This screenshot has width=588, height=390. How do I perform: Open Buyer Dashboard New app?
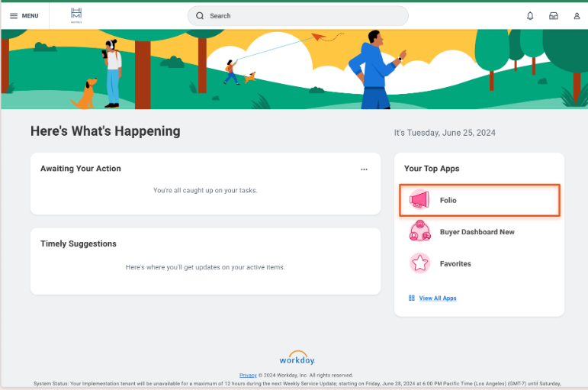point(477,232)
